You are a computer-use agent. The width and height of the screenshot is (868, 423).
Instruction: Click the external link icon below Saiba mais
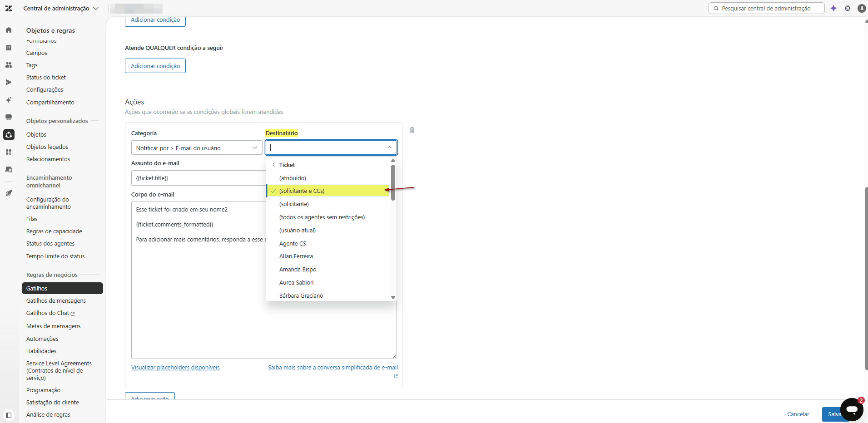tap(396, 376)
